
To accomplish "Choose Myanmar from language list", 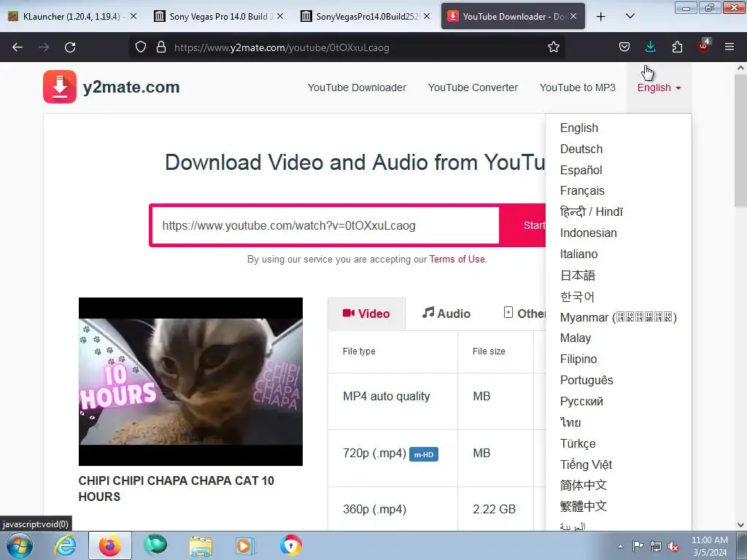I will coord(618,317).
